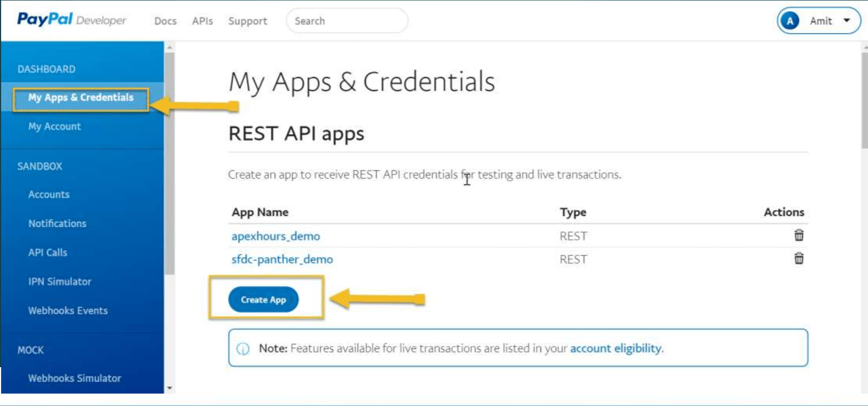Open IPN Simulator in sidebar
Image resolution: width=868 pixels, height=406 pixels.
[x=60, y=281]
